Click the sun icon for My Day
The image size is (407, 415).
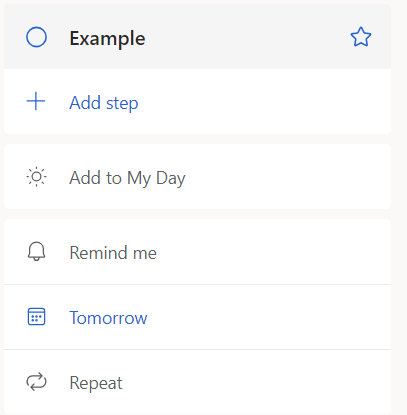click(36, 177)
